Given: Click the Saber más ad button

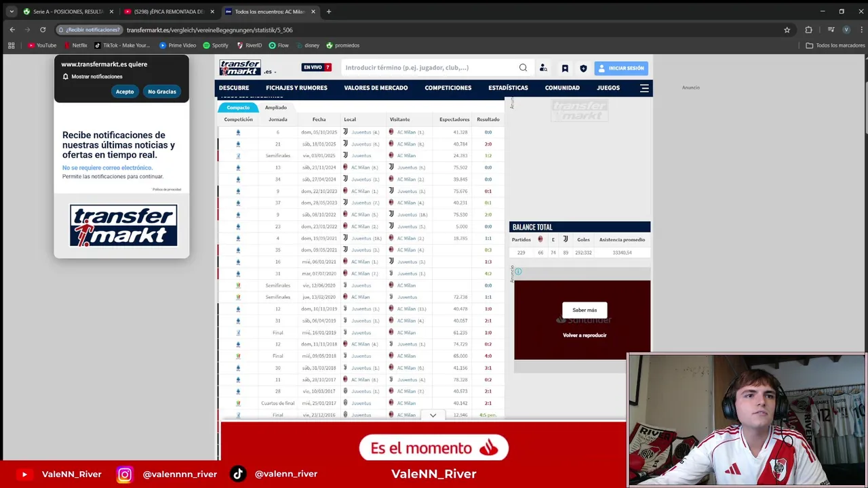Looking at the screenshot, I should pyautogui.click(x=585, y=310).
